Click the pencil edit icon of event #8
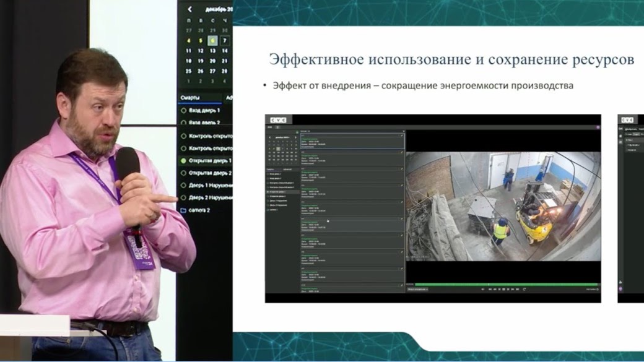The image size is (644, 362). coord(402,252)
